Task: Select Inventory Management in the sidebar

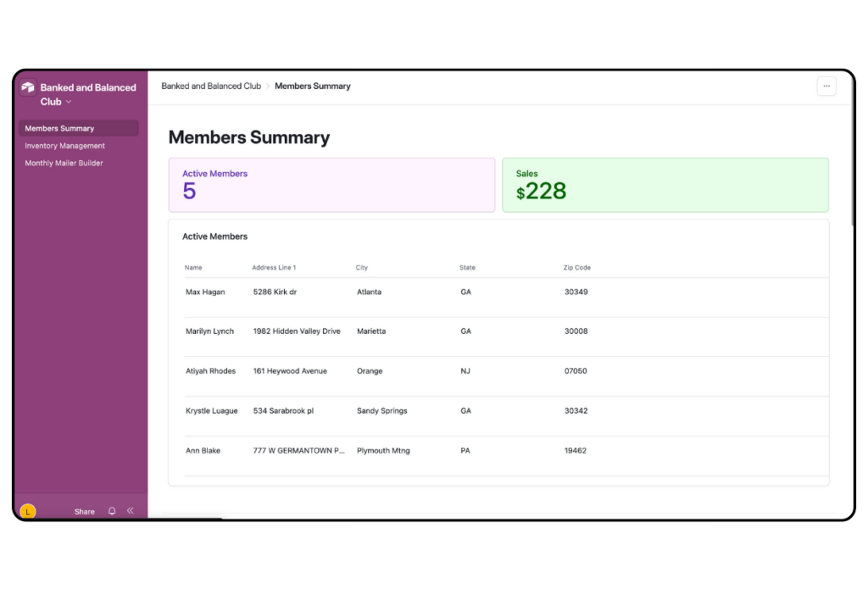Action: 64,145
